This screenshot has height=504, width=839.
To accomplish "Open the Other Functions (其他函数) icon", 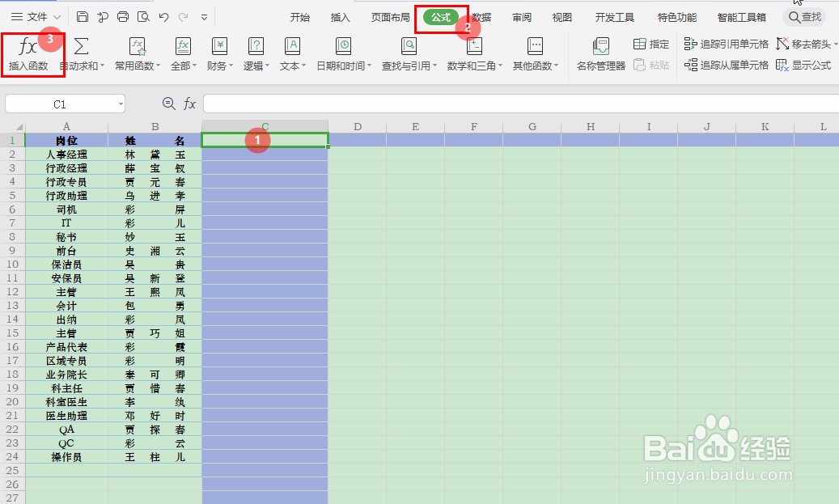I will [x=535, y=47].
